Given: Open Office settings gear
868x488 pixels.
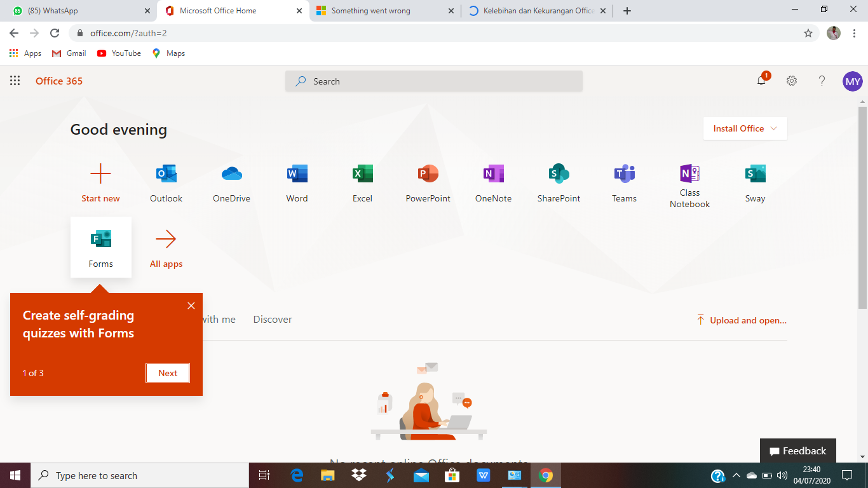Looking at the screenshot, I should pos(792,81).
